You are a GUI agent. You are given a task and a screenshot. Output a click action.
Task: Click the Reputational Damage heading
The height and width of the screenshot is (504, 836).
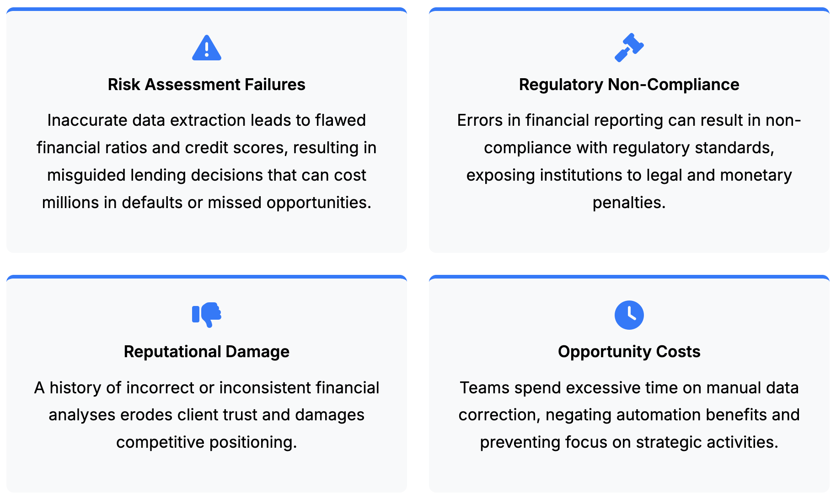point(207,352)
